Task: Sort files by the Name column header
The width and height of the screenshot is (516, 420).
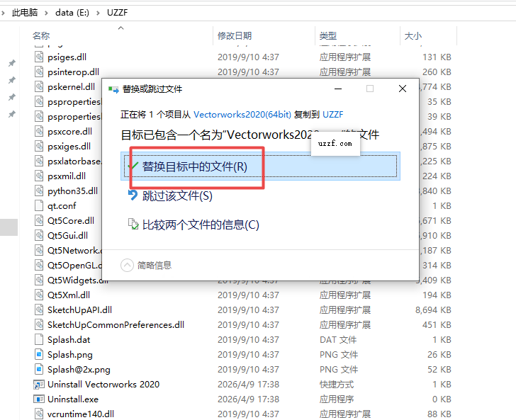Action: tap(41, 35)
